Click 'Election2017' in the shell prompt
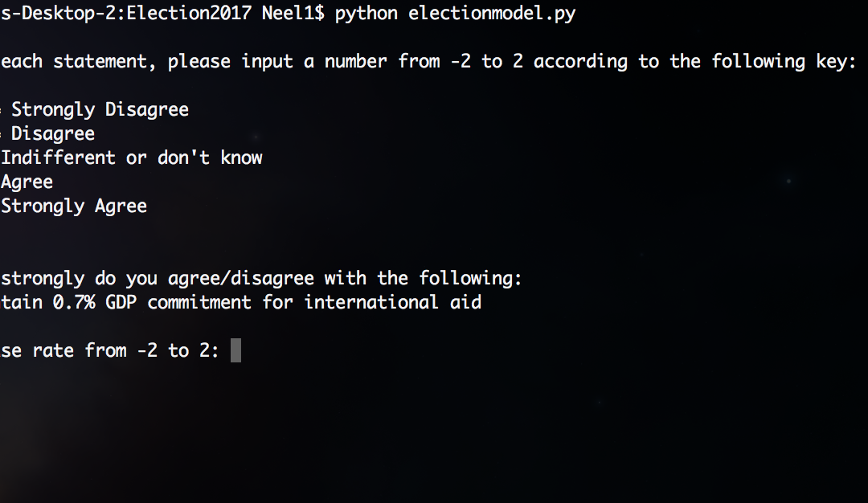This screenshot has height=503, width=868. pyautogui.click(x=189, y=14)
